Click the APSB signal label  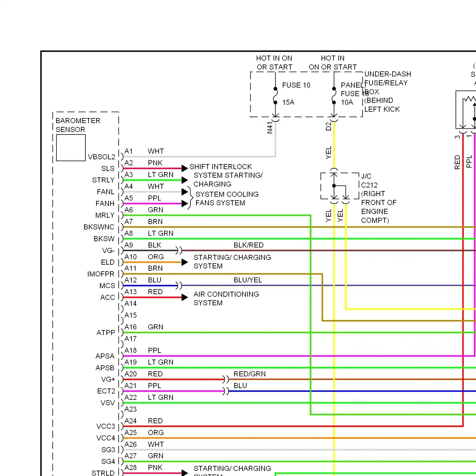[x=105, y=368]
